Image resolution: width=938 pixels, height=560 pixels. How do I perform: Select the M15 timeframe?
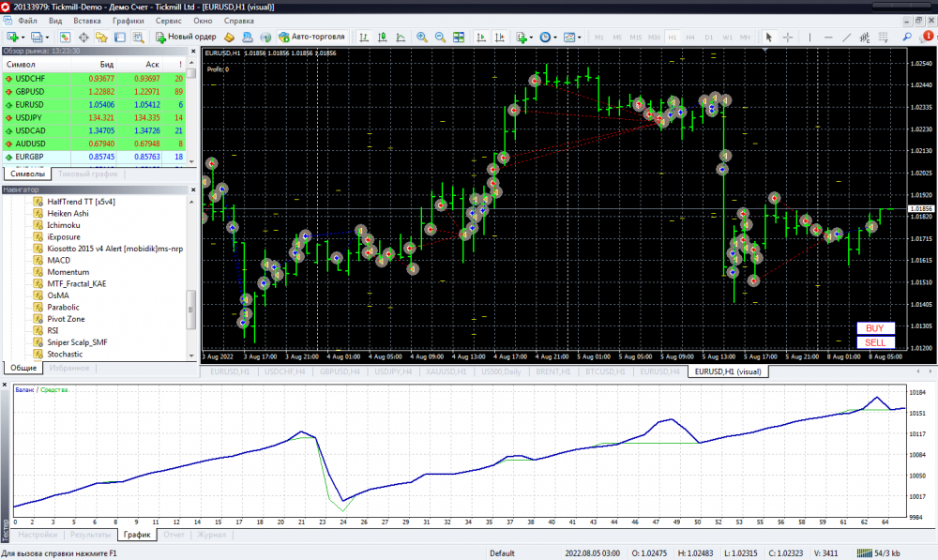click(635, 38)
